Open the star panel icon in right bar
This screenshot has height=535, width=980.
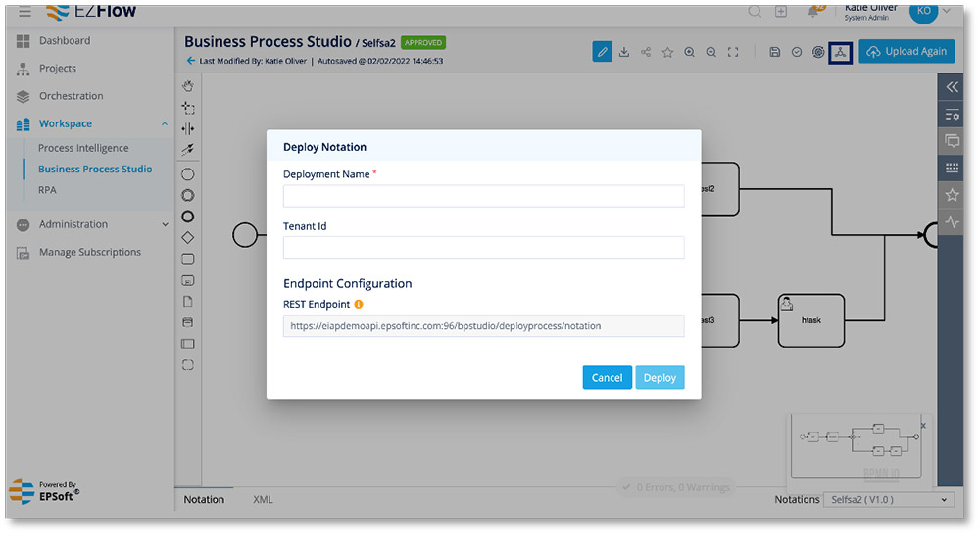tap(952, 195)
